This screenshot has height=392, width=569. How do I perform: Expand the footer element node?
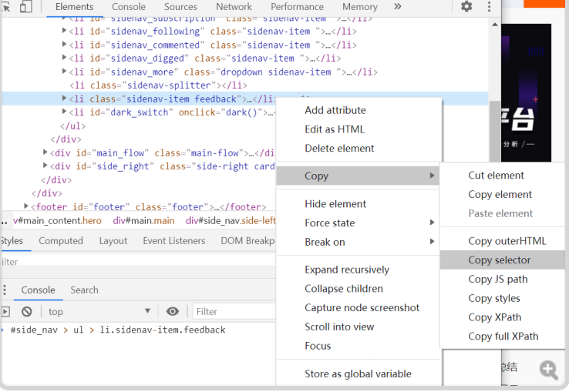tap(25, 206)
